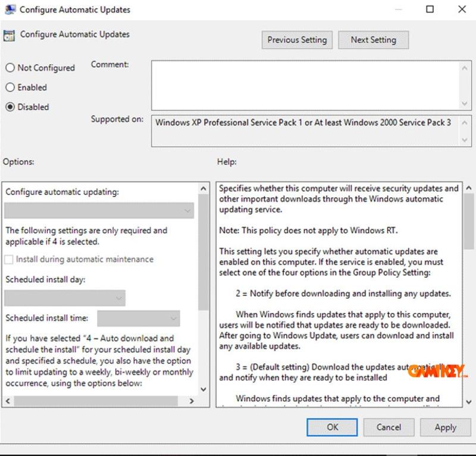Click the Previous Setting button
This screenshot has height=456, width=476.
pyautogui.click(x=297, y=40)
